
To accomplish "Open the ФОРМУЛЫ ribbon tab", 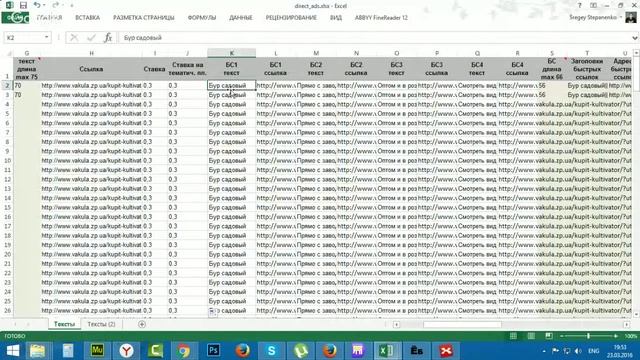I will click(x=202, y=18).
